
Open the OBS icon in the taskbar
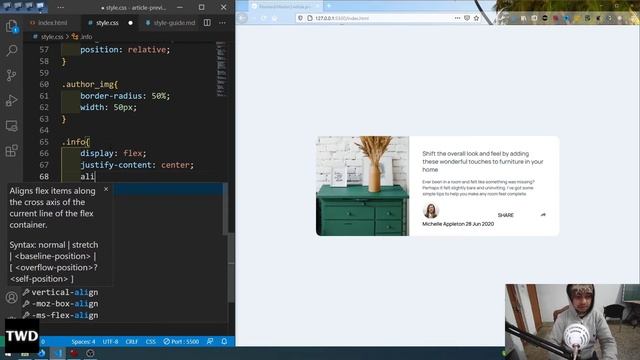[90, 353]
